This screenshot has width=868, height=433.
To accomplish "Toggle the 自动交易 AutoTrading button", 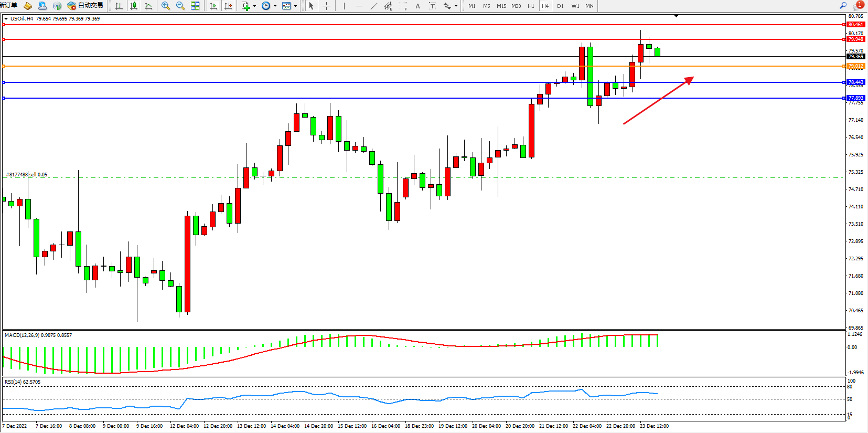I will 85,6.
